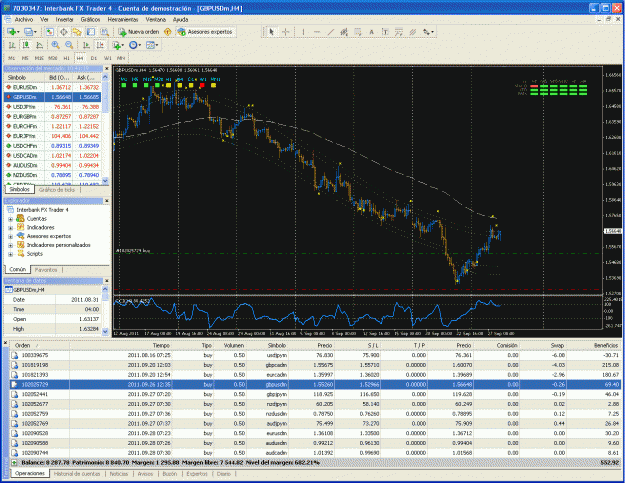Set timeframe to M1
Image resolution: width=625 pixels, height=483 pixels.
pyautogui.click(x=11, y=58)
